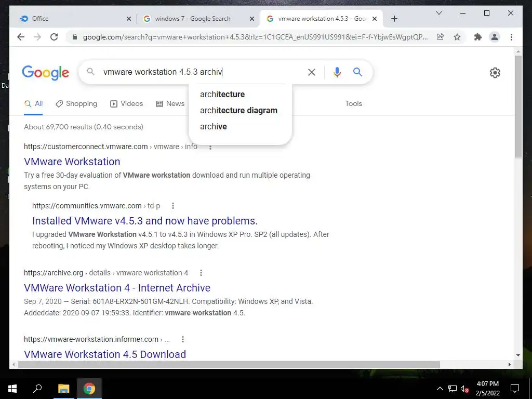Open VMware Workstation 4.5 Download link

[x=105, y=354]
